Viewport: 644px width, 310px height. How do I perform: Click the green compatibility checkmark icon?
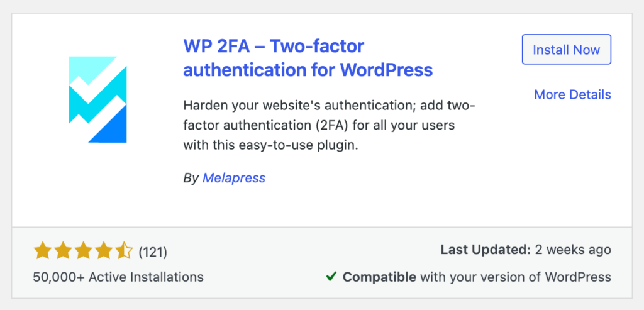pos(331,277)
